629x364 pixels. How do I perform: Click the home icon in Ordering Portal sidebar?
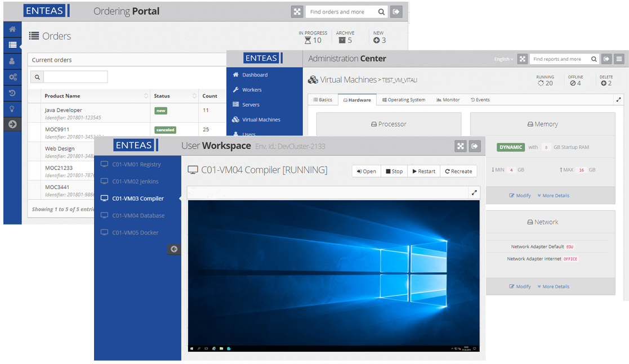[x=12, y=29]
